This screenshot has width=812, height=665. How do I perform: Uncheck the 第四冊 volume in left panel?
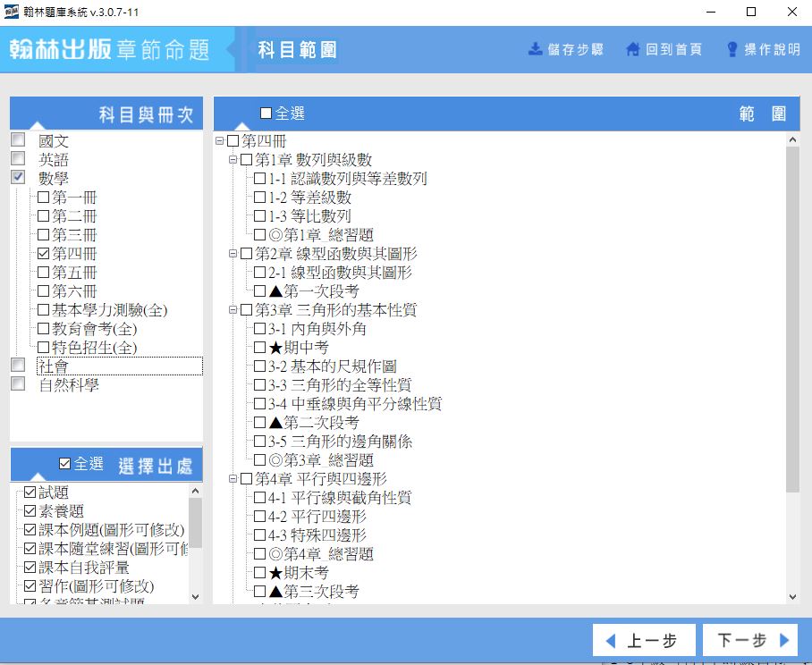point(44,254)
